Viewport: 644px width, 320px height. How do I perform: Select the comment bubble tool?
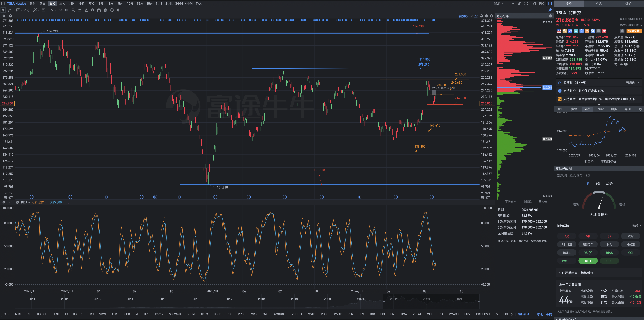pyautogui.click(x=67, y=10)
